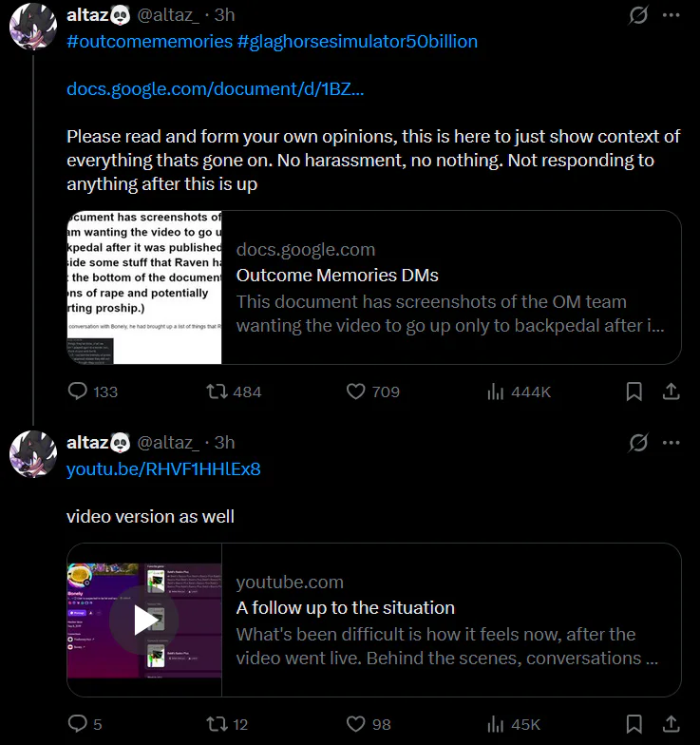
Task: Reply to the video version tweet
Action: (78, 724)
